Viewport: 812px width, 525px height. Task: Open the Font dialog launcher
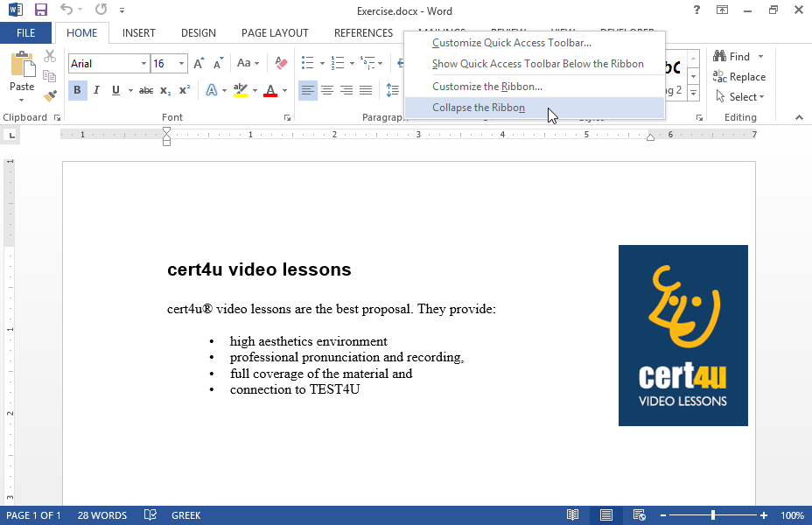click(287, 118)
